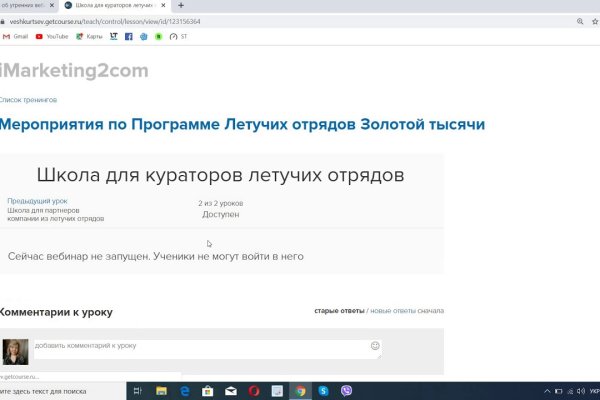Launch Opera browser from the taskbar
The height and width of the screenshot is (400, 600).
254,391
